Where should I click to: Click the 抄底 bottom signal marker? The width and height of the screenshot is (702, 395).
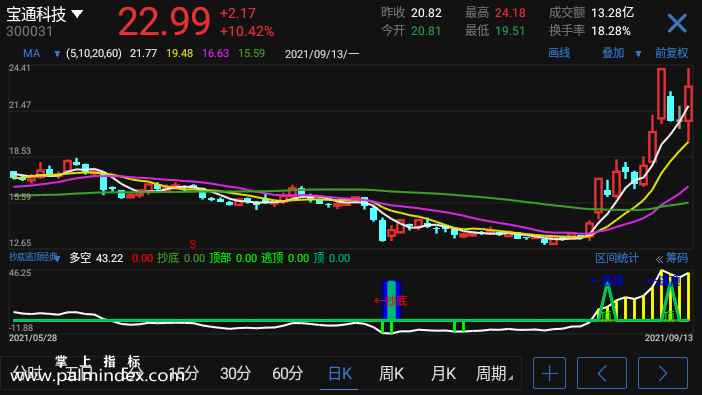(391, 301)
